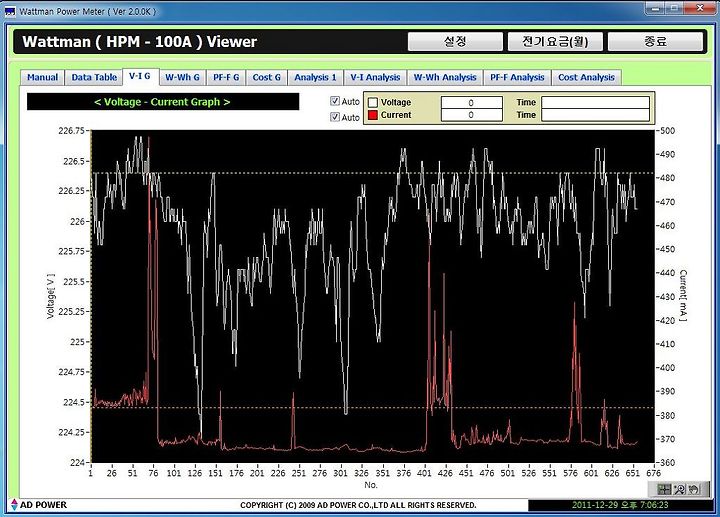
Task: Toggle the Auto checkbox for Current scale
Action: tap(335, 117)
